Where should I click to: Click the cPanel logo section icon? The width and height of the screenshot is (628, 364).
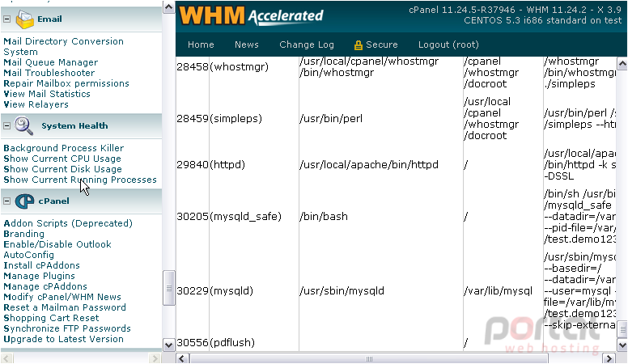point(24,201)
